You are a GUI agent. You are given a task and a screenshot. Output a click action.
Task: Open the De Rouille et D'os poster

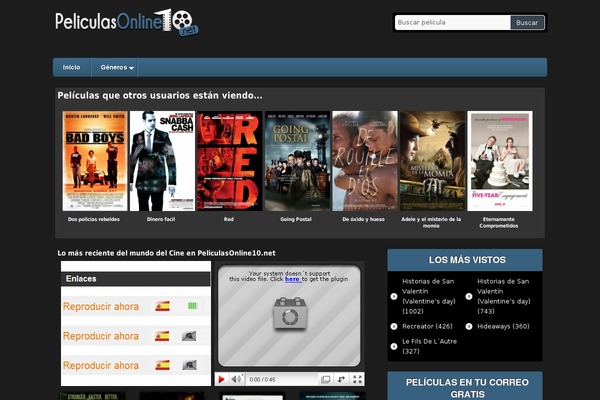pos(365,161)
